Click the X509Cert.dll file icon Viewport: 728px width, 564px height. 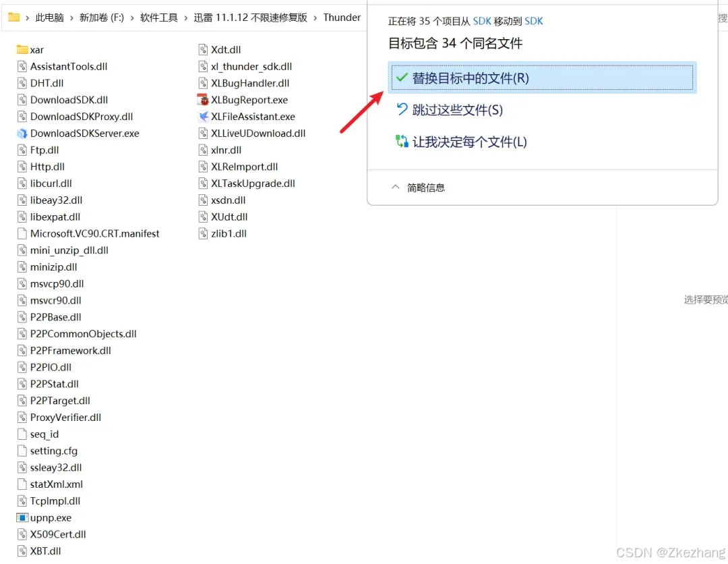click(22, 534)
